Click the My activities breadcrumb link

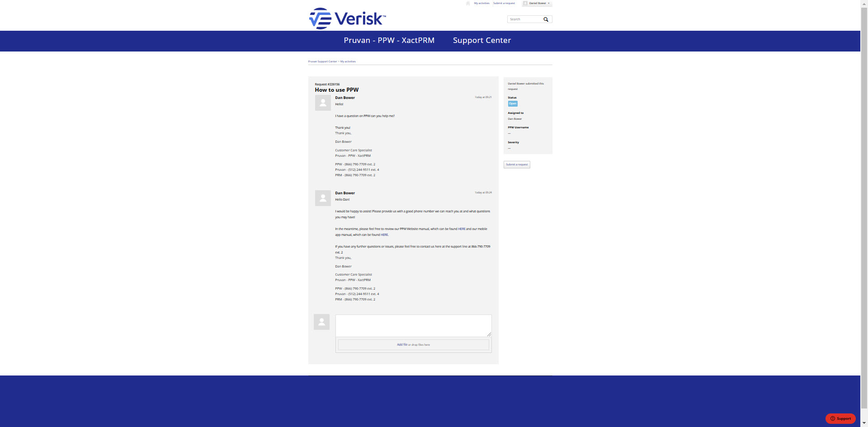click(x=348, y=61)
